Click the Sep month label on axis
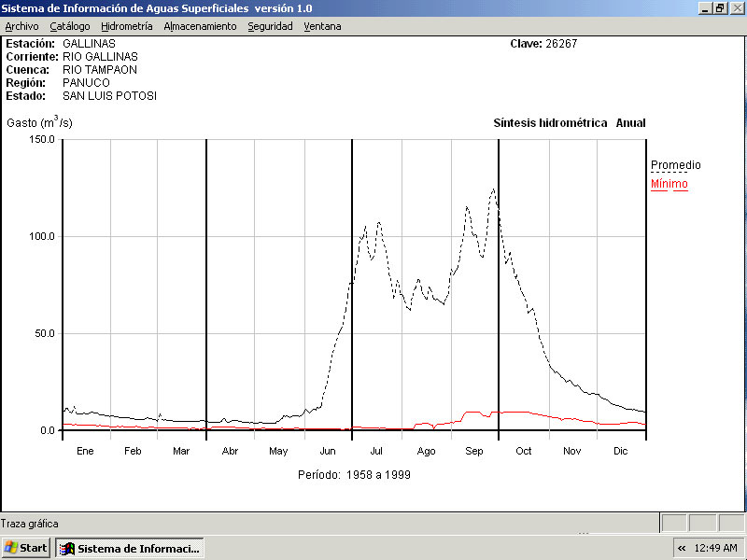This screenshot has width=747, height=560. (x=474, y=451)
